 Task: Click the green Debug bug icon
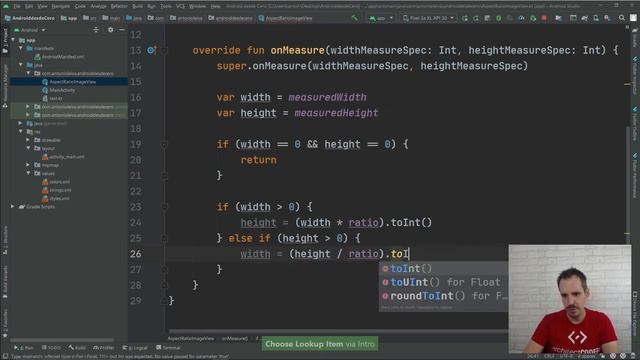pos(498,18)
